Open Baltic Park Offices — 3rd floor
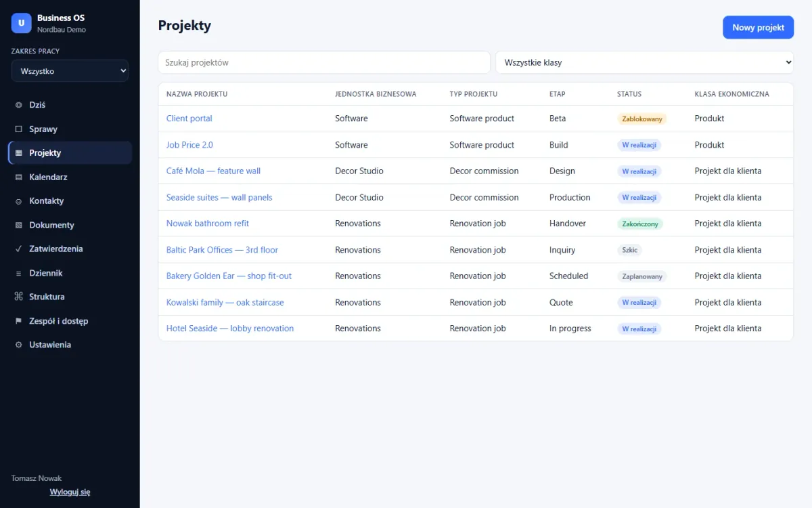Image resolution: width=812 pixels, height=508 pixels. [x=222, y=250]
